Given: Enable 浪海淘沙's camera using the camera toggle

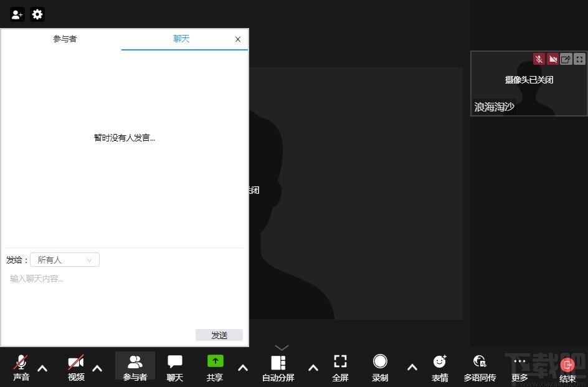Looking at the screenshot, I should pos(552,59).
